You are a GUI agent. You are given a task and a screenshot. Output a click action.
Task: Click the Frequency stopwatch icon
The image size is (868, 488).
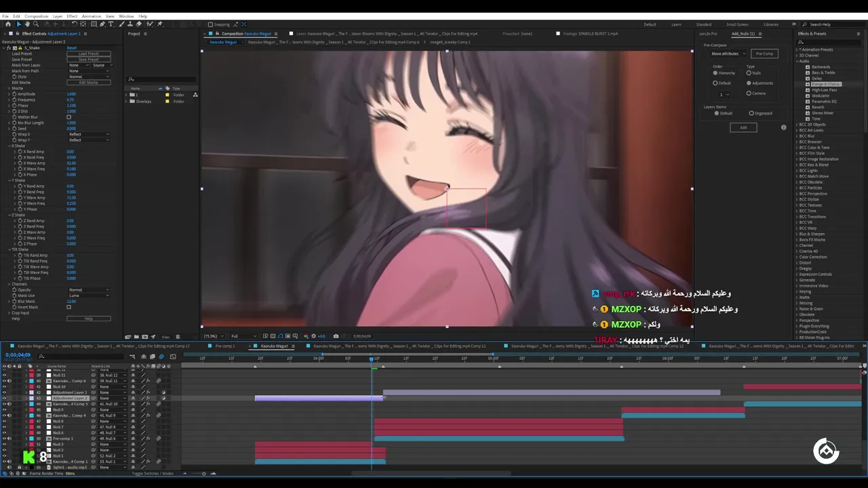[x=14, y=100]
